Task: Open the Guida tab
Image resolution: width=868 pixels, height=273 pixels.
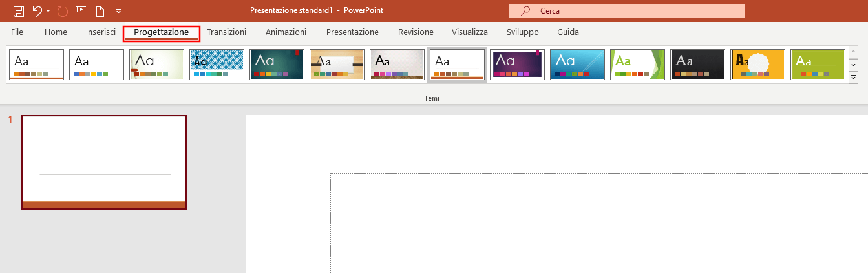Action: pos(568,32)
